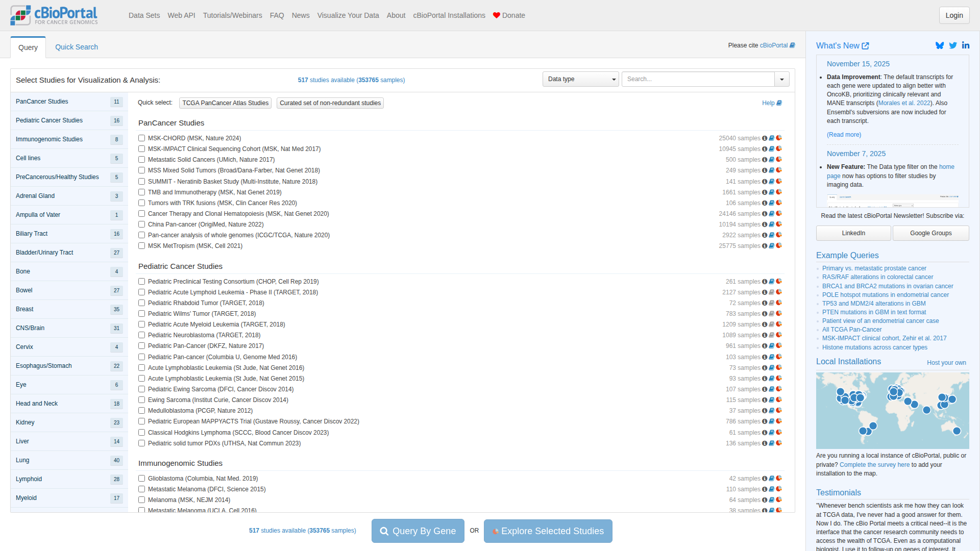Screen dimensions: 980x551
Task: Click info icon for MSK-CHORD study
Action: pos(765,138)
